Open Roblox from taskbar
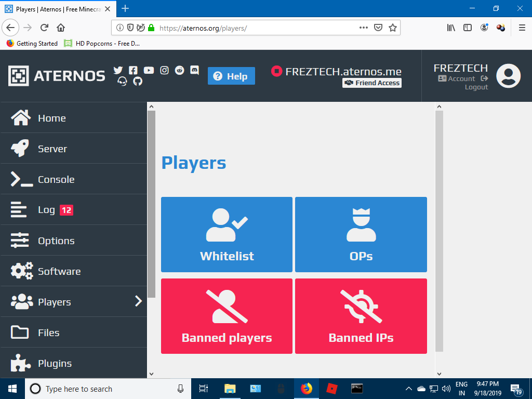This screenshot has width=532, height=399. 331,389
